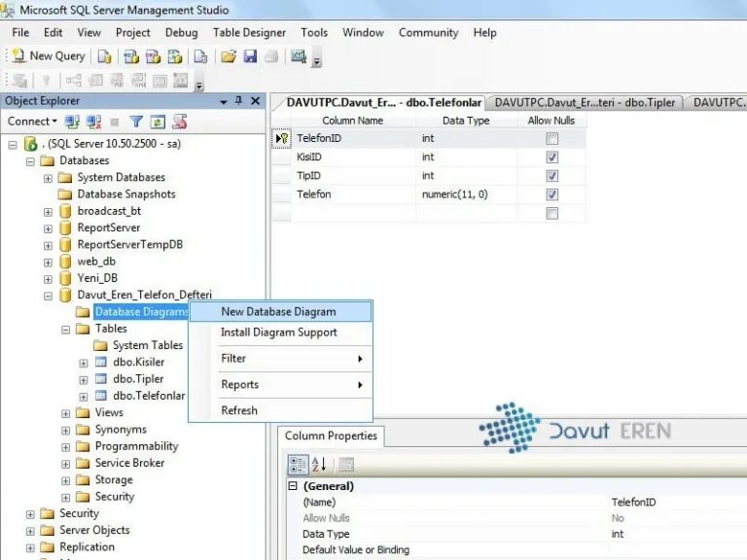The width and height of the screenshot is (747, 560).
Task: Click the Filter funnel icon in Object Explorer
Action: 136,122
